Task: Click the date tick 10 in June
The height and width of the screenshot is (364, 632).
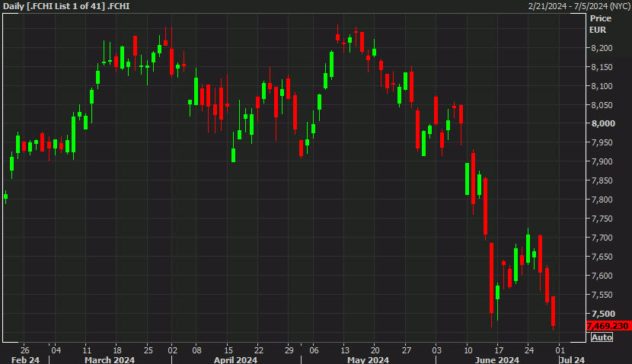Action: pos(468,350)
